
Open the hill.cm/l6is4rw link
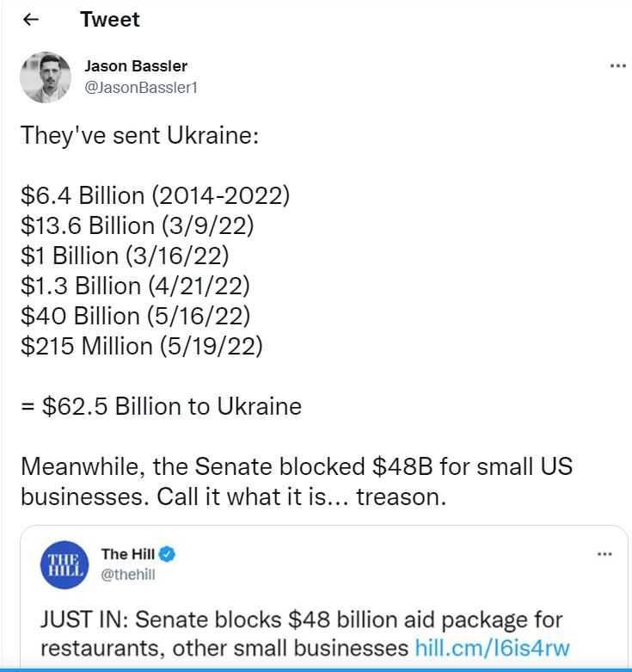click(x=493, y=648)
